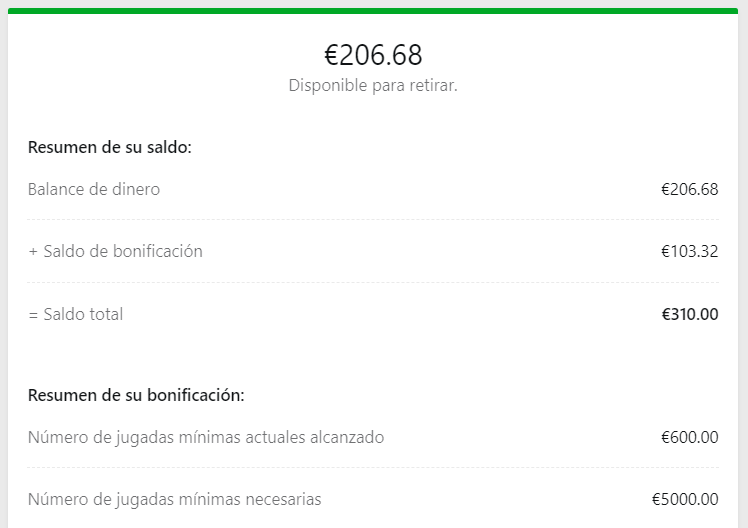This screenshot has height=528, width=748.
Task: Click the €5000.00 required wagering amount
Action: pyautogui.click(x=685, y=499)
